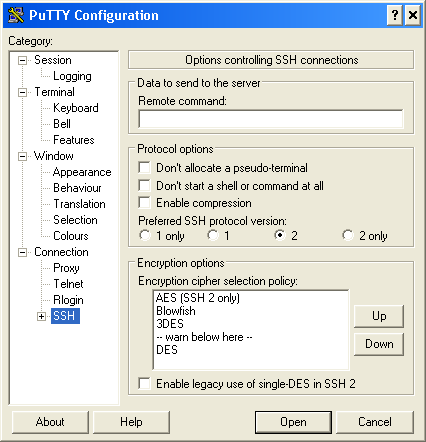The height and width of the screenshot is (442, 426).
Task: Check Don't allocate a pseudo-terminal
Action: point(144,167)
